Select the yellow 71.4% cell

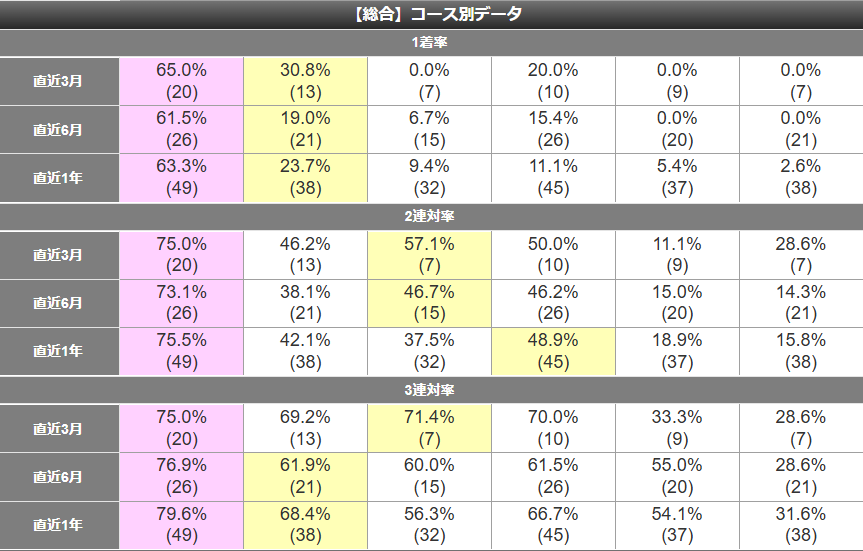click(429, 428)
